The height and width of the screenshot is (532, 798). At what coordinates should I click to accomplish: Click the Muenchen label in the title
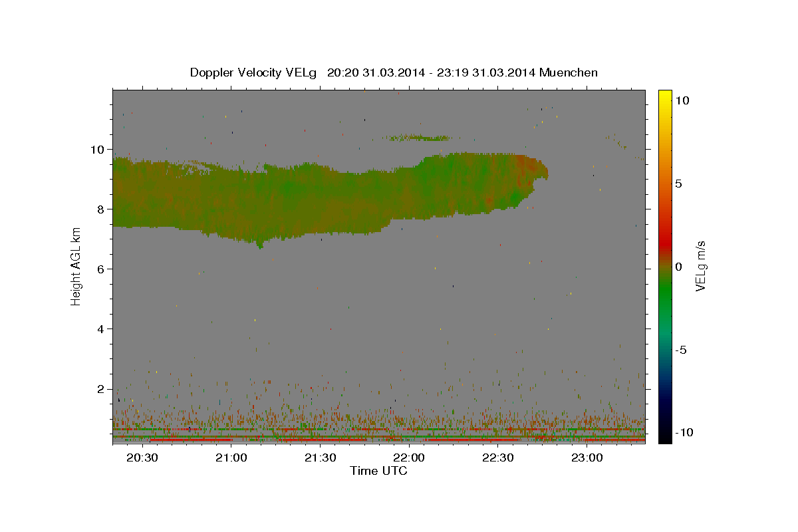tap(569, 72)
